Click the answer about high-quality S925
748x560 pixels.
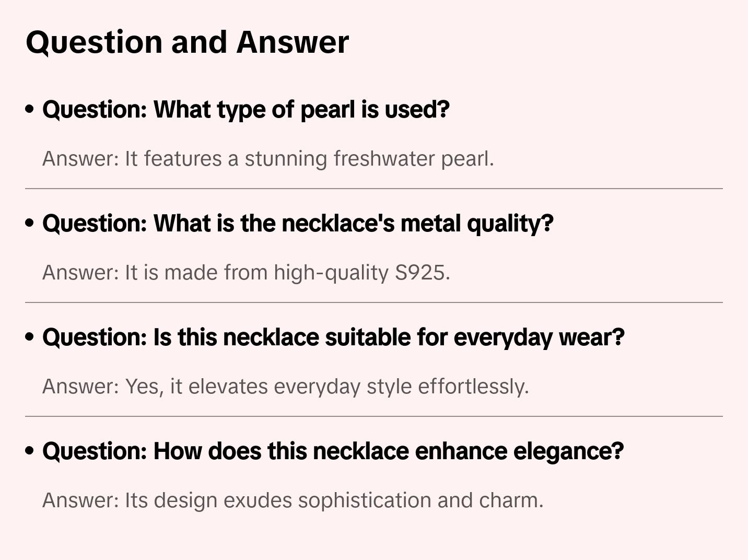[246, 273]
